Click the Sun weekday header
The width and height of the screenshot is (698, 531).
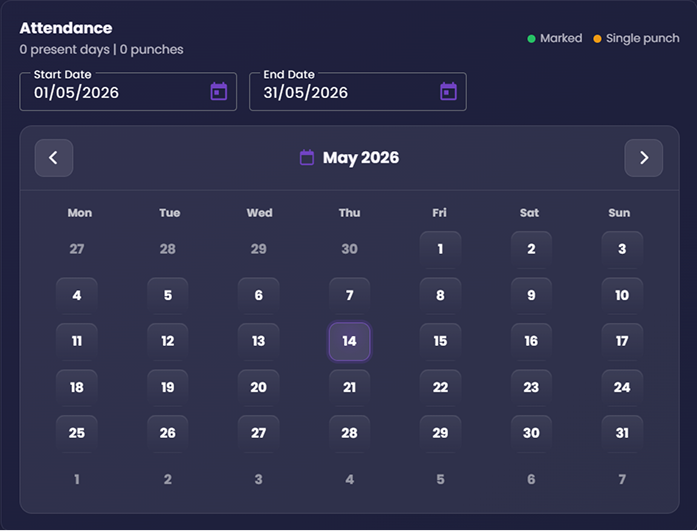[x=619, y=213]
